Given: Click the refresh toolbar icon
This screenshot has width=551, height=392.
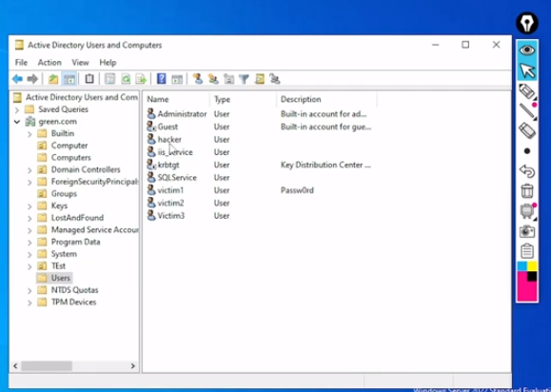Looking at the screenshot, I should pos(126,79).
